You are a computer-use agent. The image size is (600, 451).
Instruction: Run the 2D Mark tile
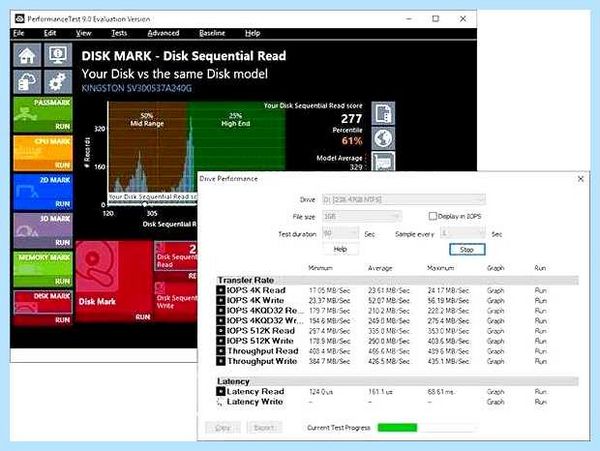click(x=43, y=192)
